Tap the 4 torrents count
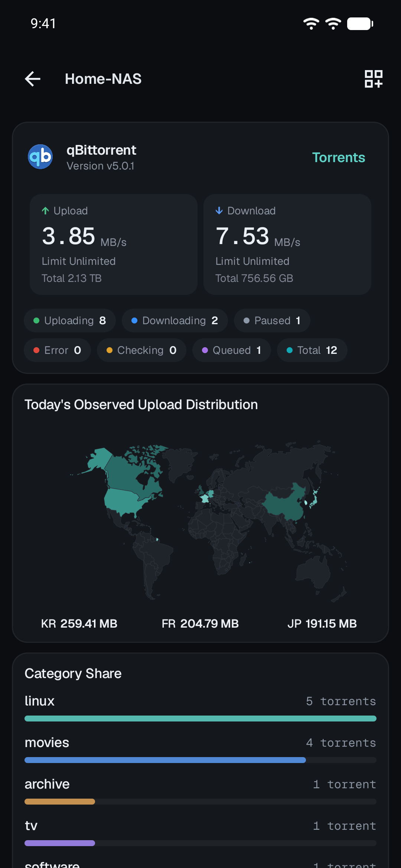Screen dimensions: 401x868 341,743
